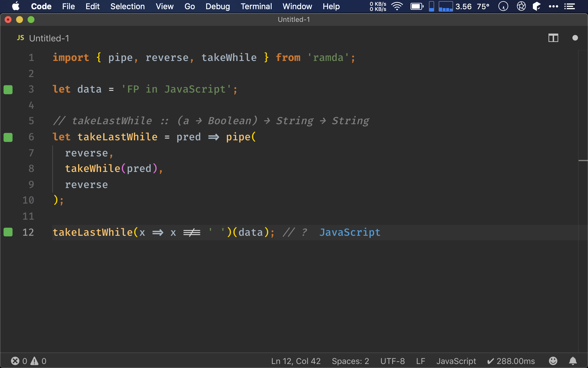Click the pipe( call on line 6

(x=241, y=137)
